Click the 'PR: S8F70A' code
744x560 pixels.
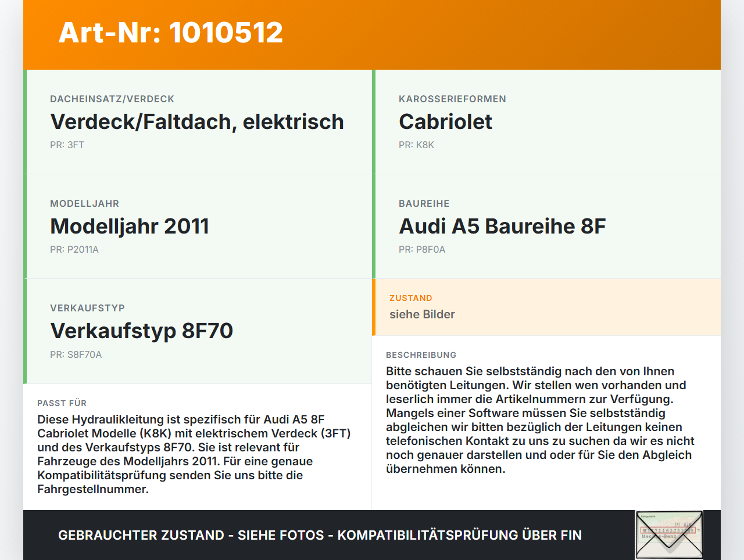(x=76, y=354)
